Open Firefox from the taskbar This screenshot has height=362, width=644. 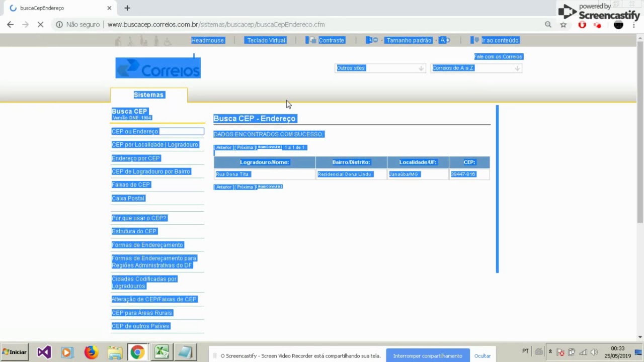click(91, 352)
